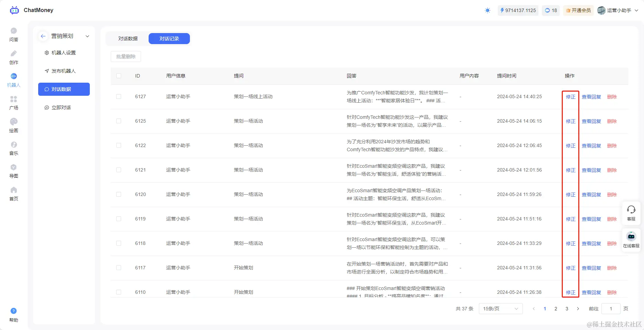Click 删除 for record 6118
644x330 pixels.
(x=612, y=244)
